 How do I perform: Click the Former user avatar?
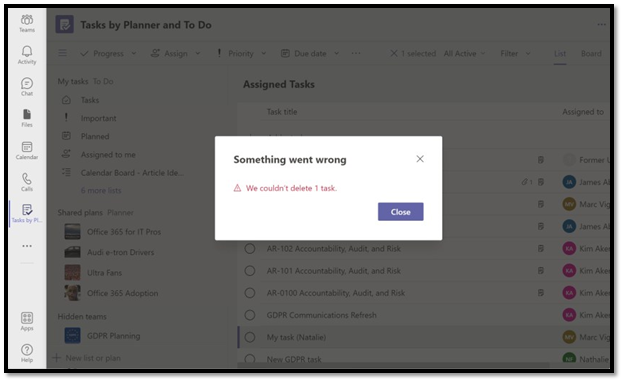pos(569,160)
